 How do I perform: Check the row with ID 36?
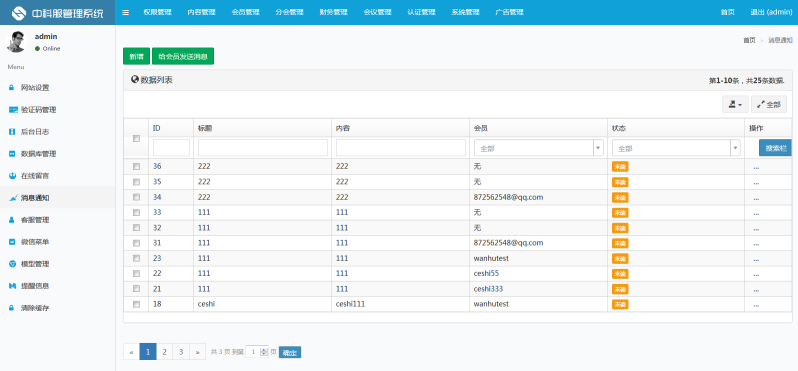click(x=136, y=166)
